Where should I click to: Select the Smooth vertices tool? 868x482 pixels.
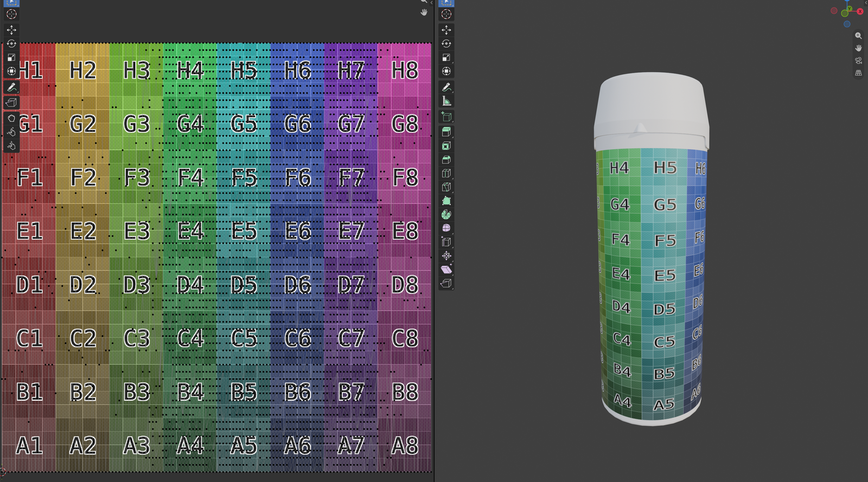[446, 228]
